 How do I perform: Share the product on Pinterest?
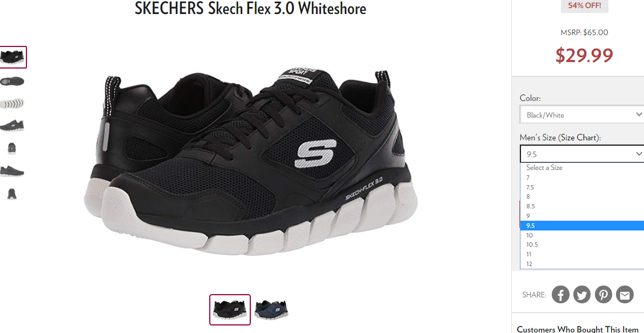coord(604,294)
